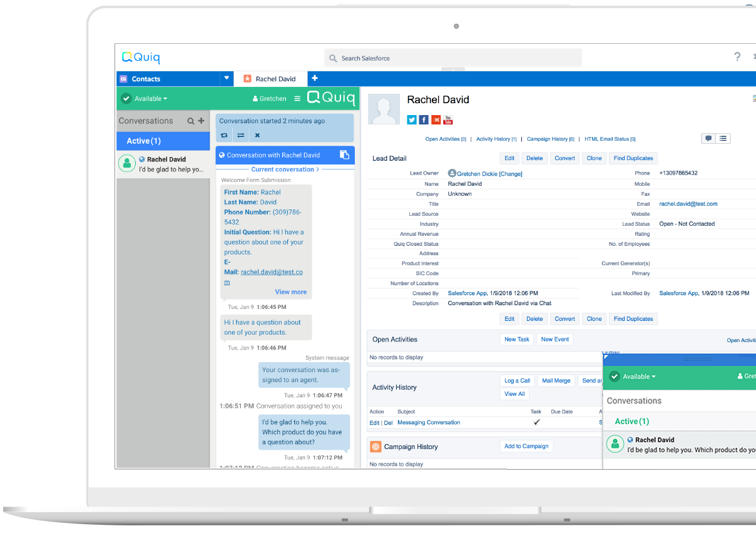Click the Campaign History target icon
Viewport: 756px width, 536px height.
(x=375, y=447)
